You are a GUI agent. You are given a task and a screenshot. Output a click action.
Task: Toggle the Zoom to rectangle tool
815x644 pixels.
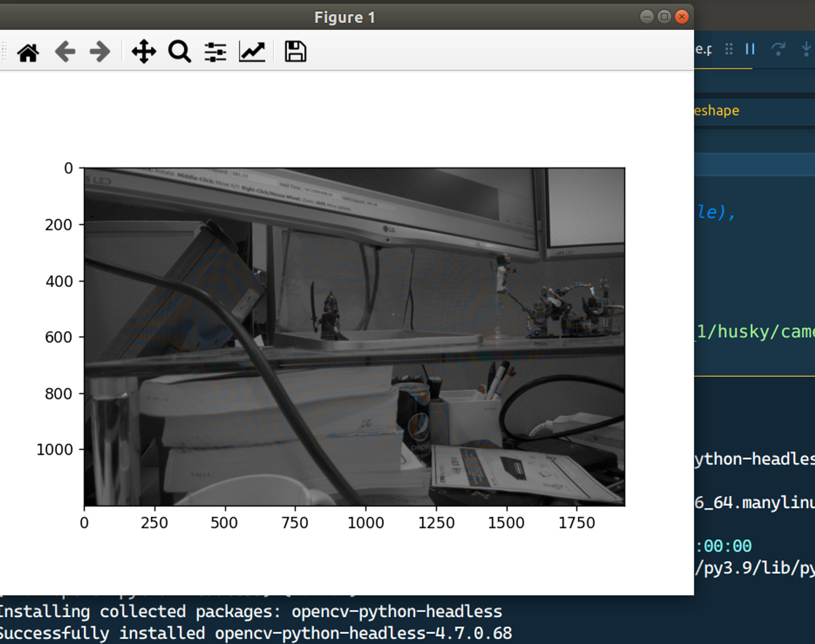pos(179,52)
